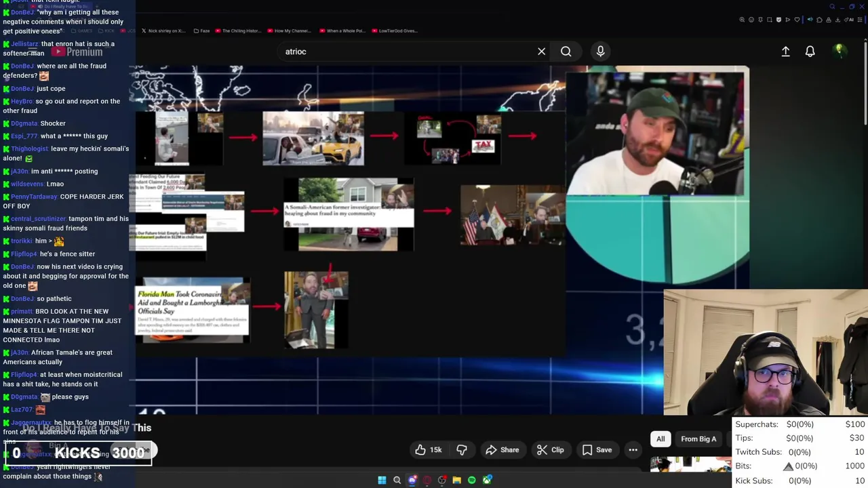The height and width of the screenshot is (488, 868).
Task: Save the video to a playlist
Action: pos(597,450)
